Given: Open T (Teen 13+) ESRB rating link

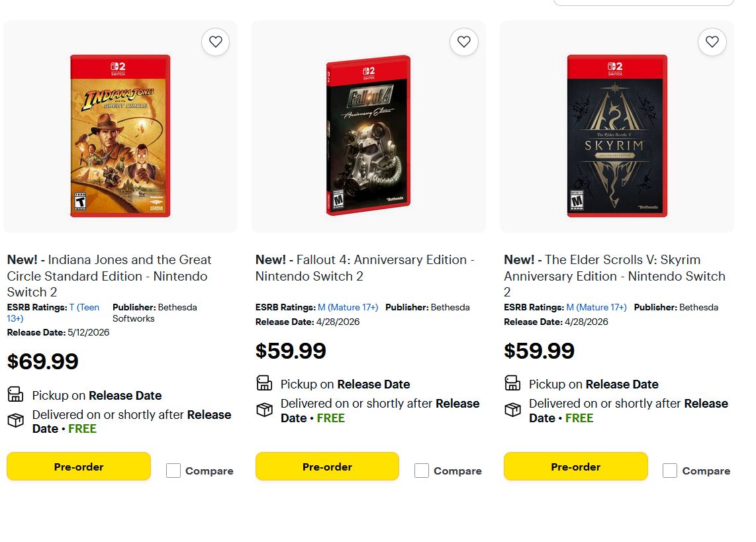Looking at the screenshot, I should coord(84,308).
